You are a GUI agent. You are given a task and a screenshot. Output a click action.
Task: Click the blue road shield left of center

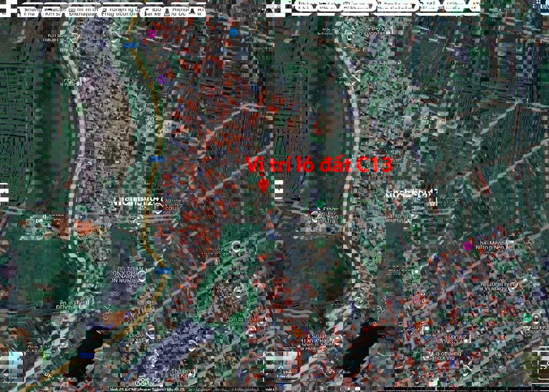(x=157, y=159)
